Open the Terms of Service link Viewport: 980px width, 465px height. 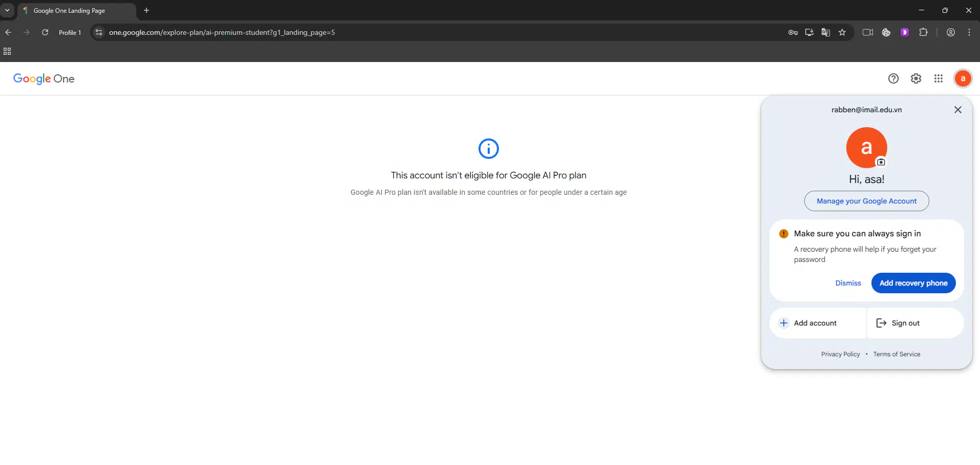point(896,354)
